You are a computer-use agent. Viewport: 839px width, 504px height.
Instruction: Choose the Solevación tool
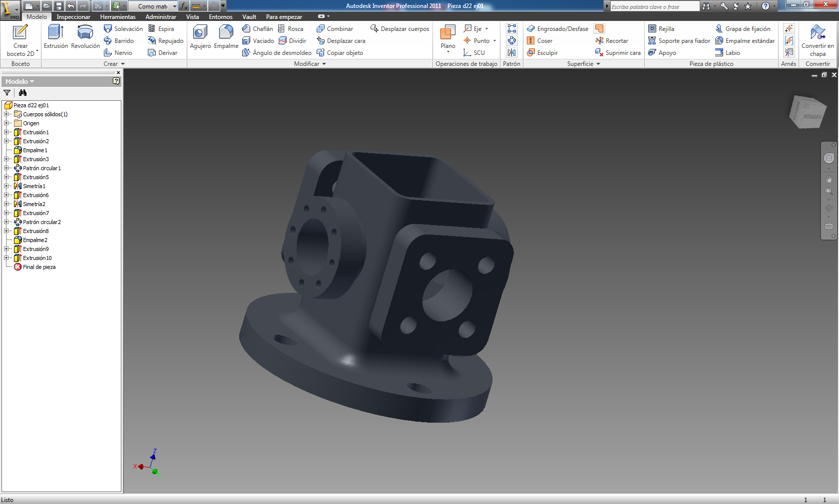123,29
